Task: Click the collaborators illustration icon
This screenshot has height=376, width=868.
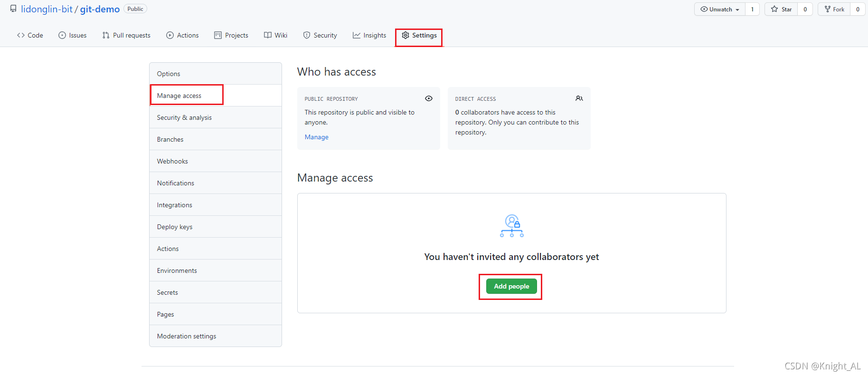Action: (x=512, y=226)
